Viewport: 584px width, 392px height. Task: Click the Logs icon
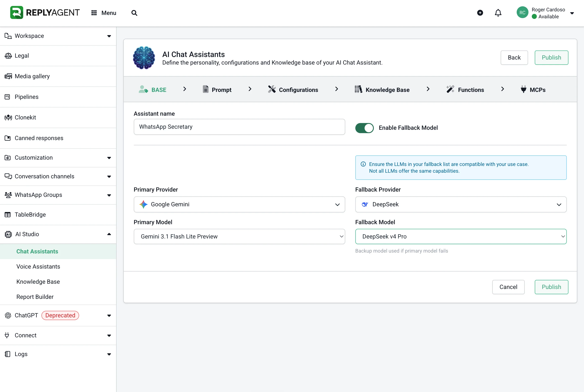(8, 354)
